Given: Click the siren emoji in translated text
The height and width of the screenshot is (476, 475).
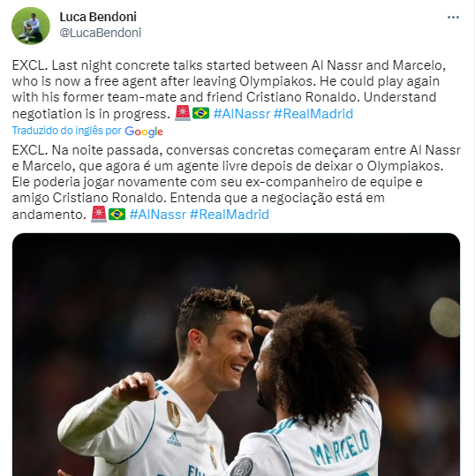Looking at the screenshot, I should 99,214.
